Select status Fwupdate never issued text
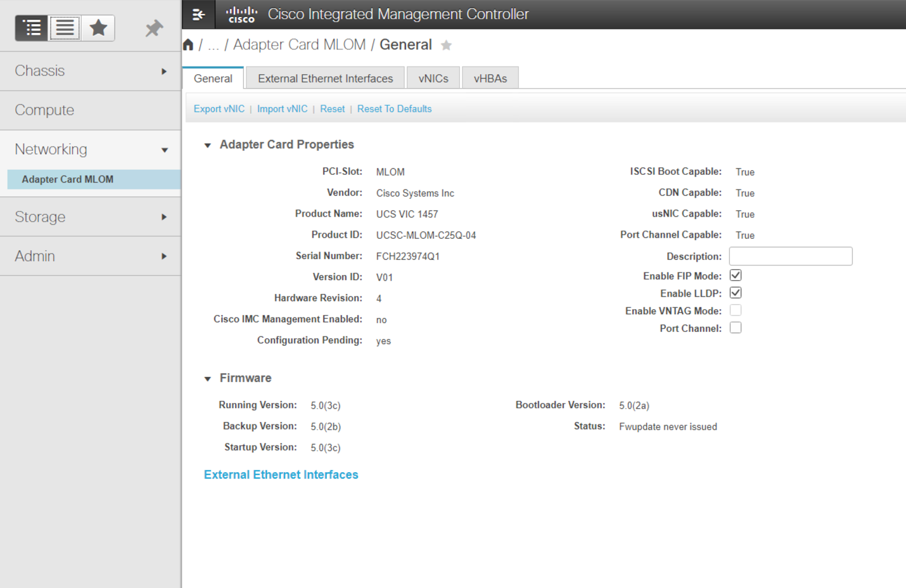 [x=668, y=427]
